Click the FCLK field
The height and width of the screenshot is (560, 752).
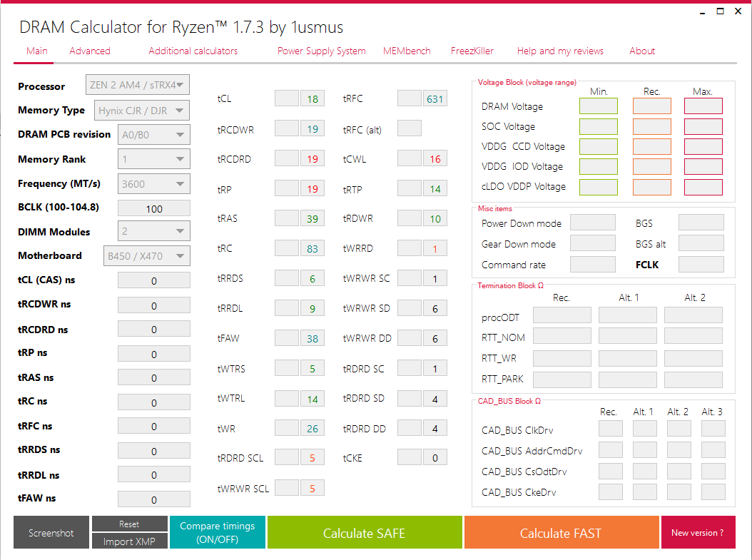[x=701, y=264]
